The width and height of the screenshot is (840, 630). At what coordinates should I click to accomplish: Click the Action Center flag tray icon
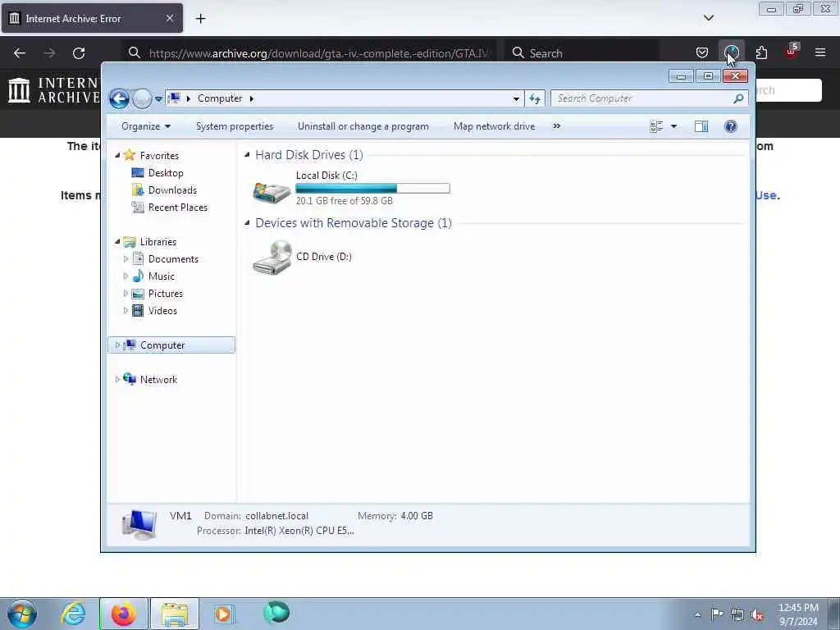pyautogui.click(x=717, y=614)
